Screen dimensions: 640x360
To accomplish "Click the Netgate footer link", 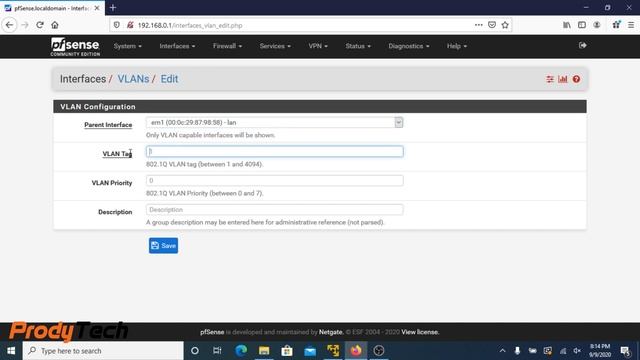I will point(331,332).
